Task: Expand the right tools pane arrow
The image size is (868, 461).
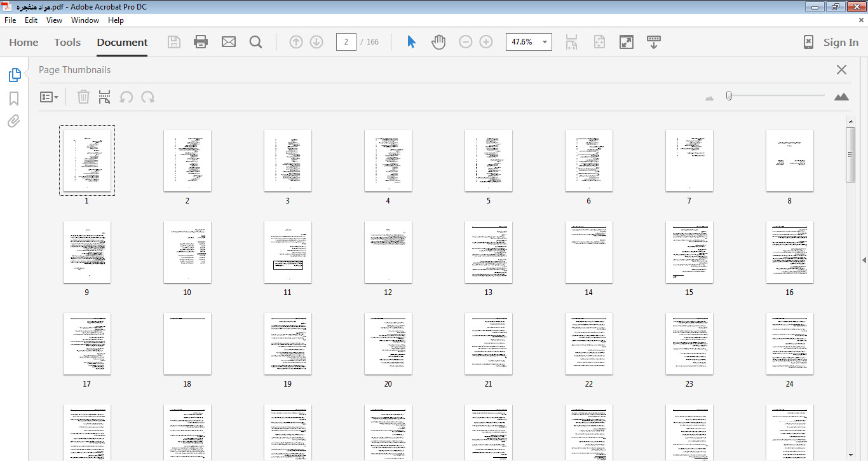Action: click(864, 259)
